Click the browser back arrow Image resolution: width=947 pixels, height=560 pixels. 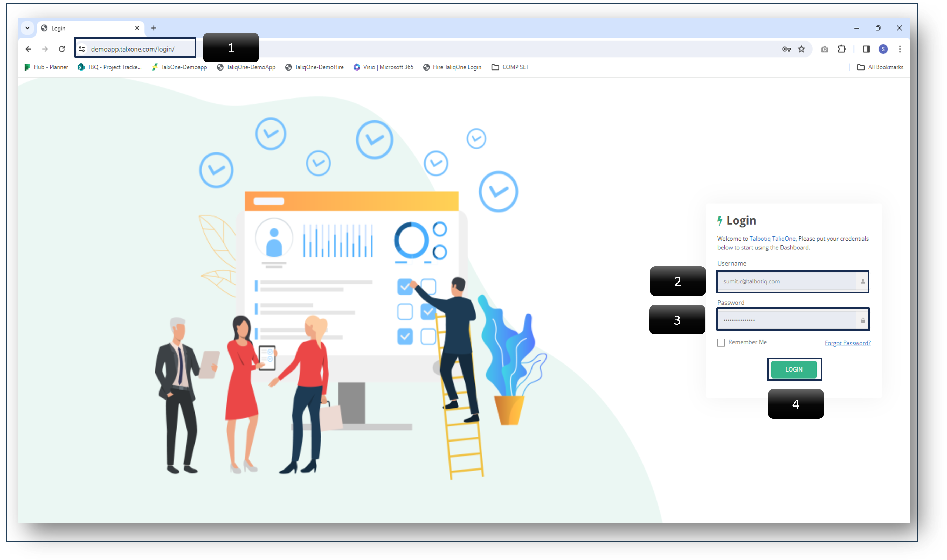pos(28,49)
